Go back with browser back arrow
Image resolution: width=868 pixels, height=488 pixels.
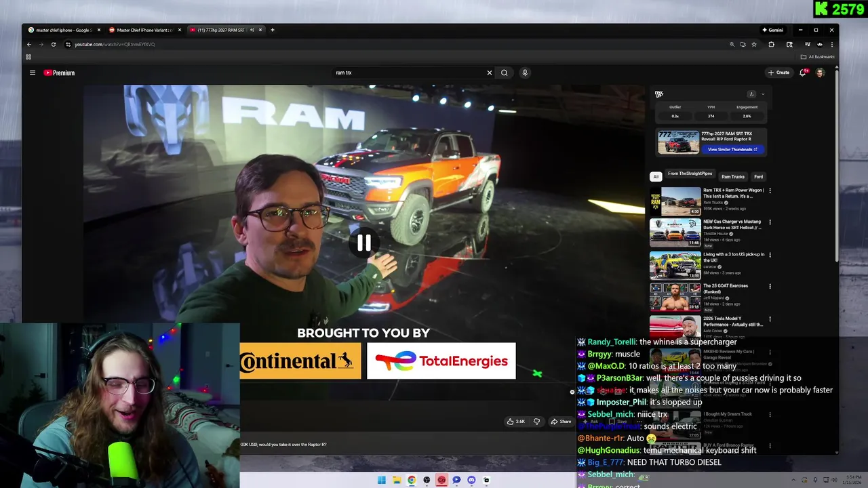click(x=29, y=45)
